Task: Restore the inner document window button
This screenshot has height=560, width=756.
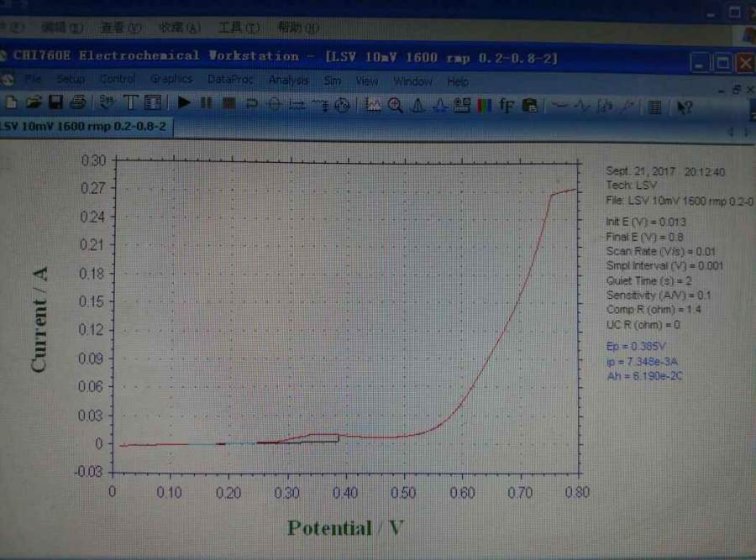Action: 736,90
